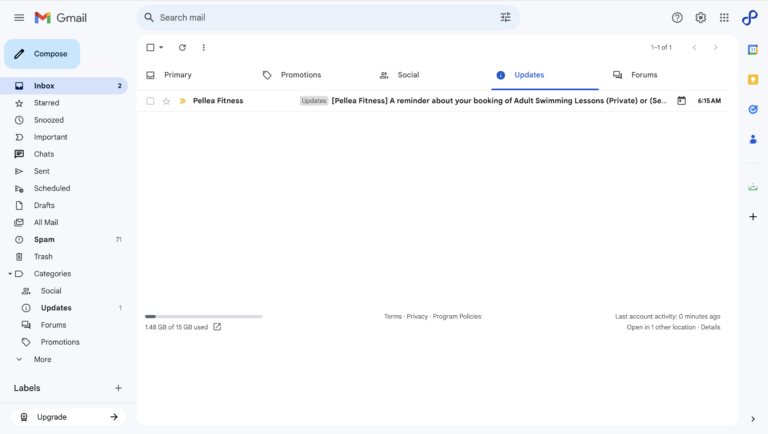Switch to the Forums tab
Viewport: 768px width, 434px height.
click(644, 75)
